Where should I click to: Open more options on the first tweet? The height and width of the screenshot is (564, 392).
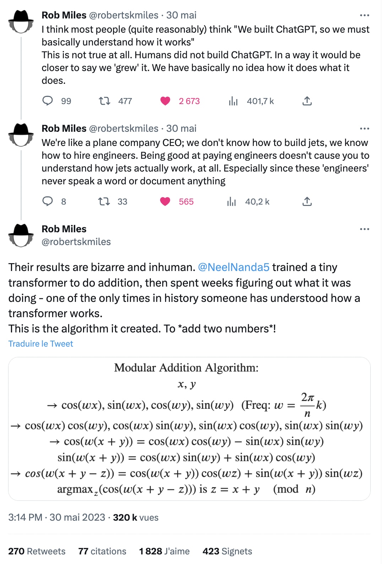coord(364,15)
